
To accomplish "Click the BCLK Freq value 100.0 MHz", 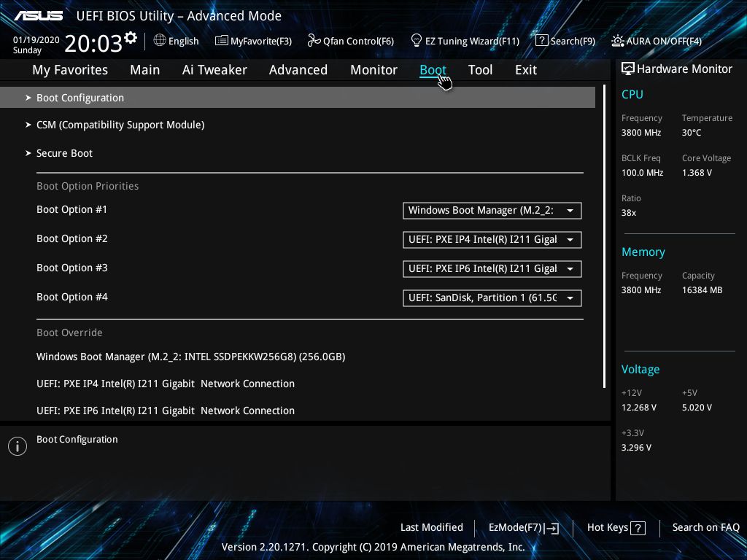I will (642, 173).
